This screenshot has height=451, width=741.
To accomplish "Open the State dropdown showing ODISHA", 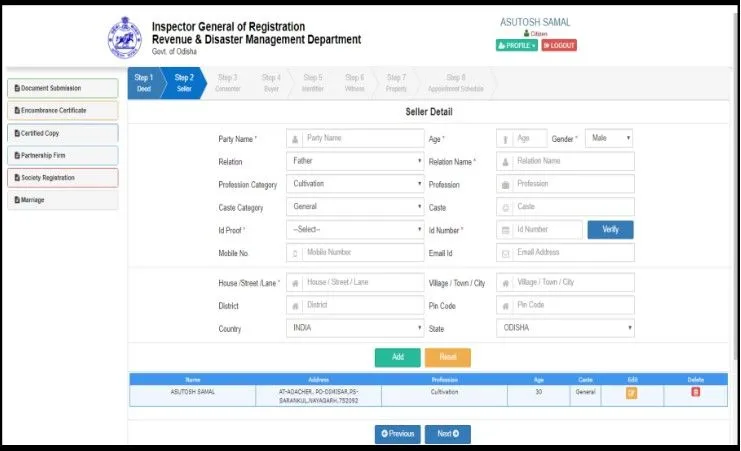I will (565, 328).
